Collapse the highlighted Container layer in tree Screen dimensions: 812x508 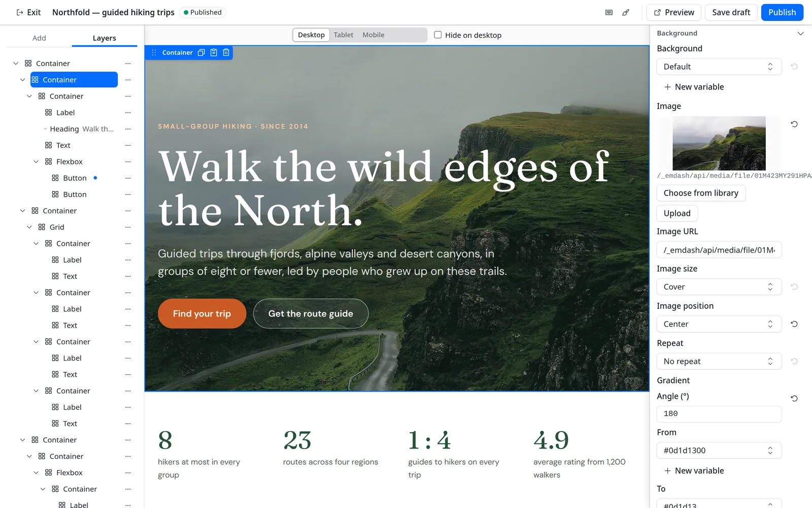point(22,80)
